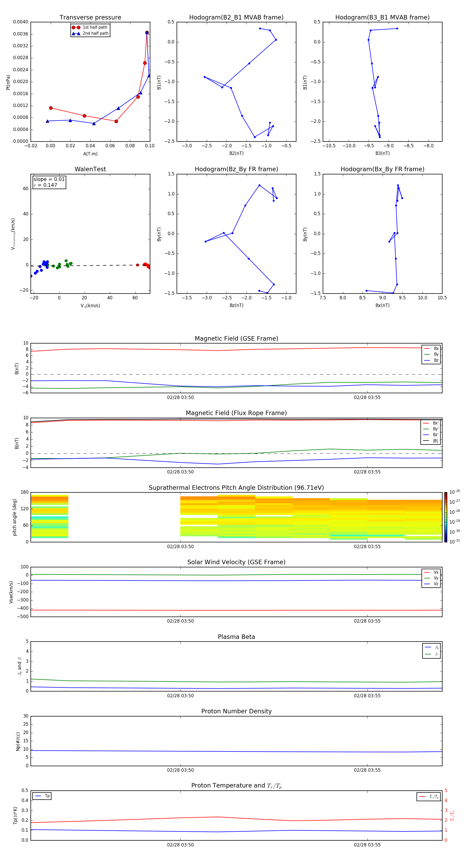This screenshot has height=868, width=473.
Task: Click the pitch angle colorbar
Action: click(x=446, y=517)
